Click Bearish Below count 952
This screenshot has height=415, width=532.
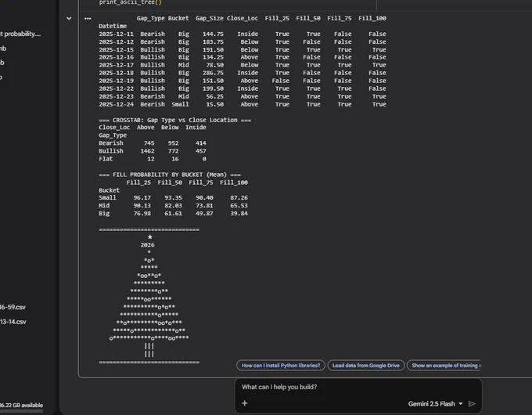point(173,143)
